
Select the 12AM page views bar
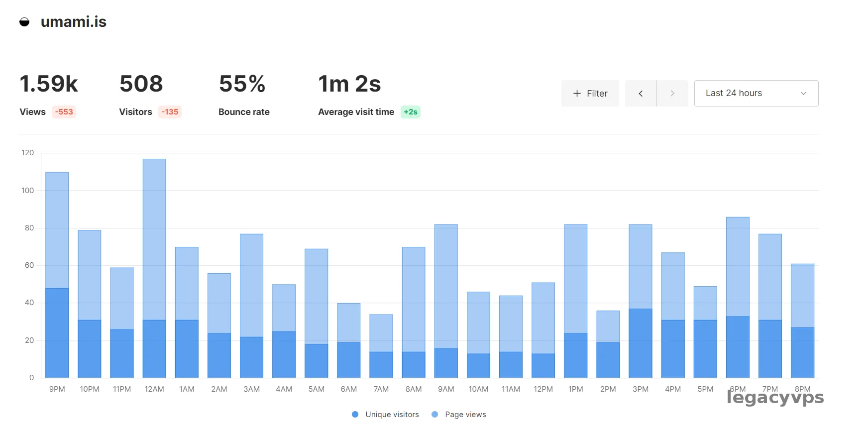(154, 239)
